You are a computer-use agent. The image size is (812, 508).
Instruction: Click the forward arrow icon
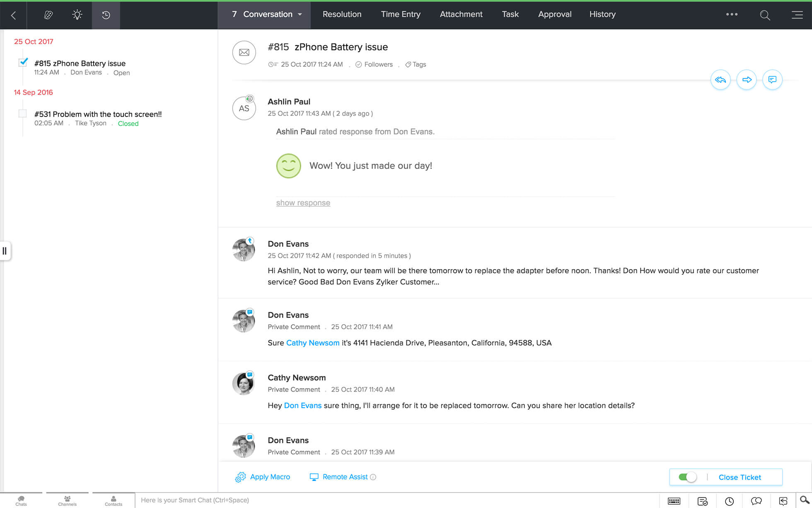click(747, 80)
